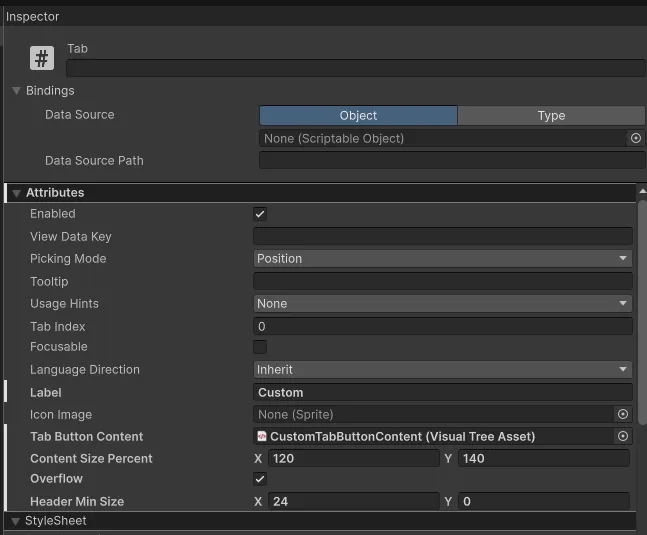Open the Language Direction dropdown
The height and width of the screenshot is (535, 647).
[442, 370]
